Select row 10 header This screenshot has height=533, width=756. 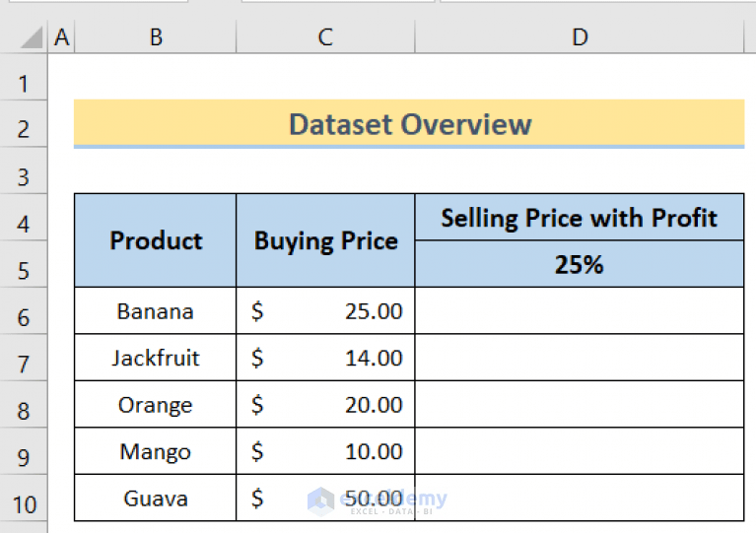(23, 498)
